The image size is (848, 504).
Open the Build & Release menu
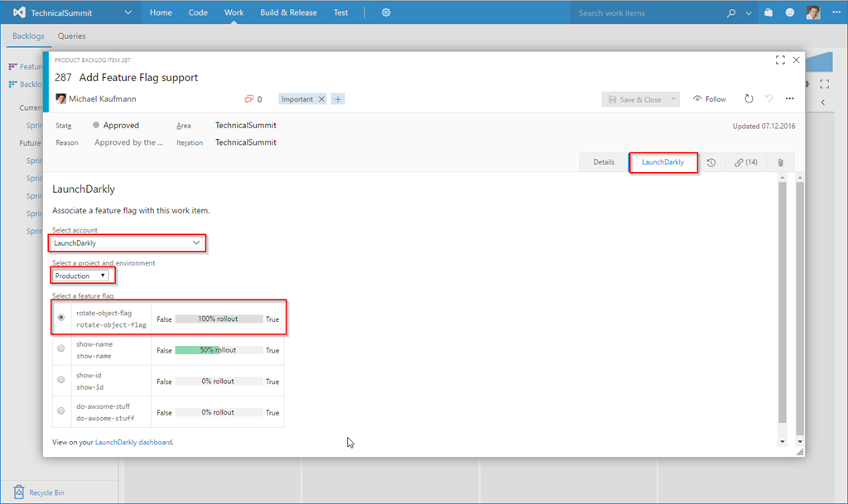coord(288,12)
